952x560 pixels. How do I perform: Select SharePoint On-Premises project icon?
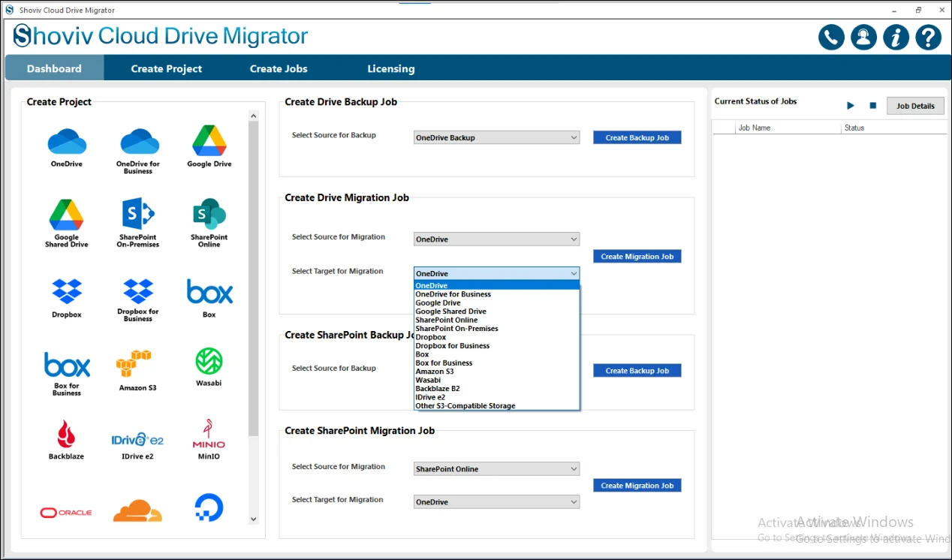coord(138,223)
